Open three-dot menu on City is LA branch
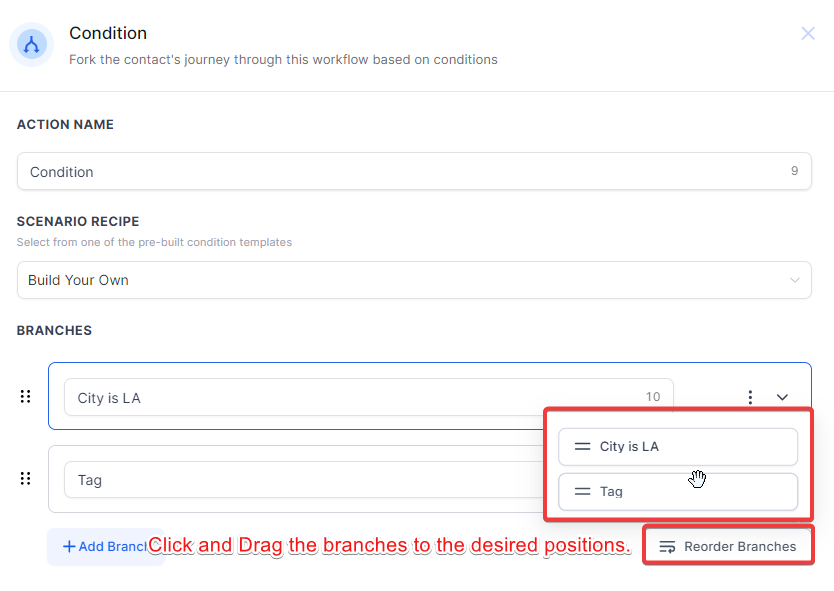834x591 pixels. point(750,397)
